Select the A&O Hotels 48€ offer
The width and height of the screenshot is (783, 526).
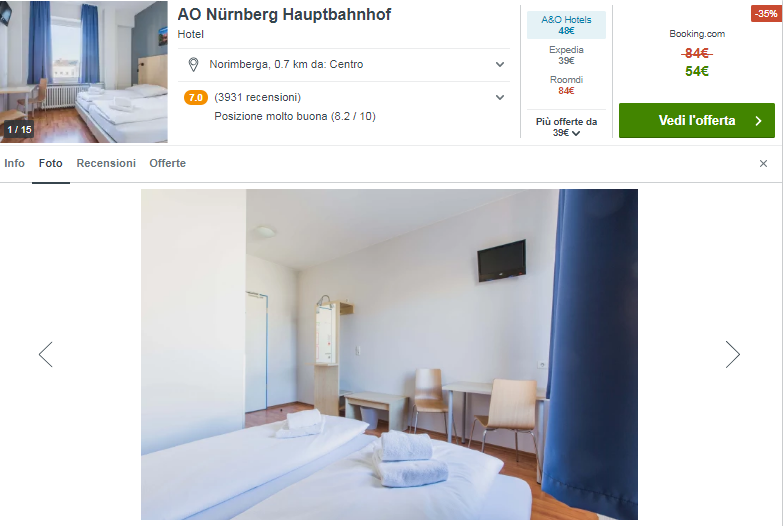(566, 25)
